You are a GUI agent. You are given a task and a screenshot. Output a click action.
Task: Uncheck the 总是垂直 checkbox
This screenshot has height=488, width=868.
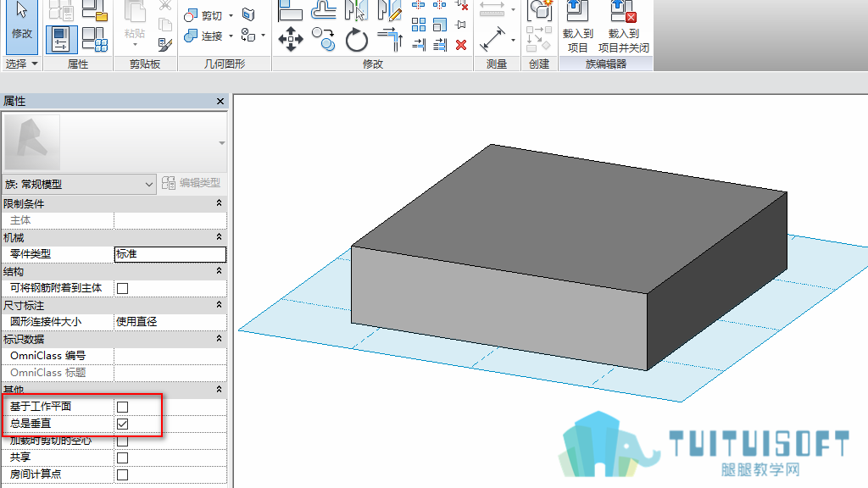click(122, 424)
